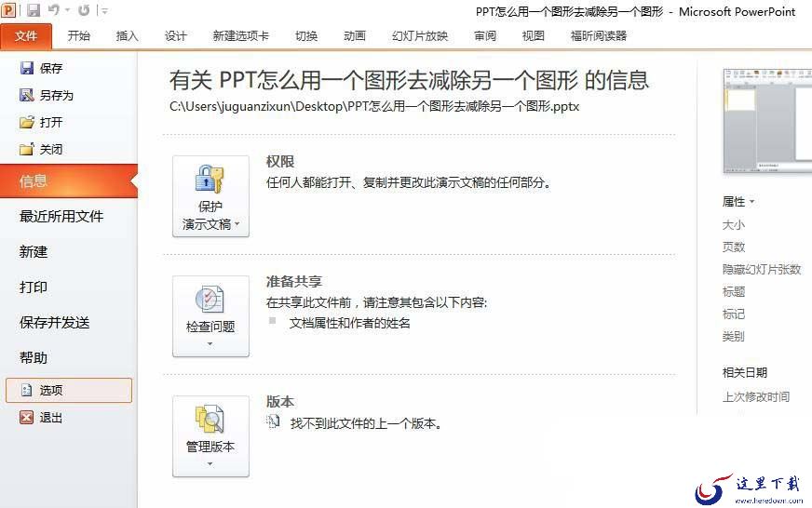Click the 选项 options icon
Image resolution: width=812 pixels, height=508 pixels.
(26, 390)
